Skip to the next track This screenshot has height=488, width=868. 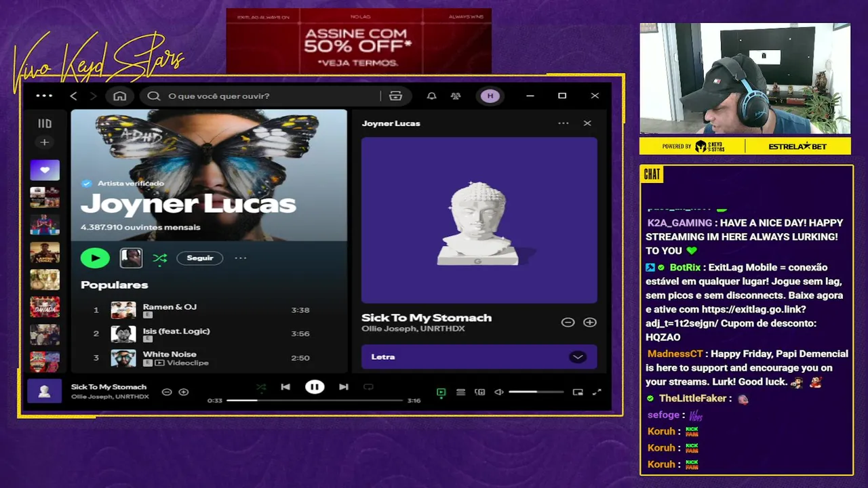(344, 387)
